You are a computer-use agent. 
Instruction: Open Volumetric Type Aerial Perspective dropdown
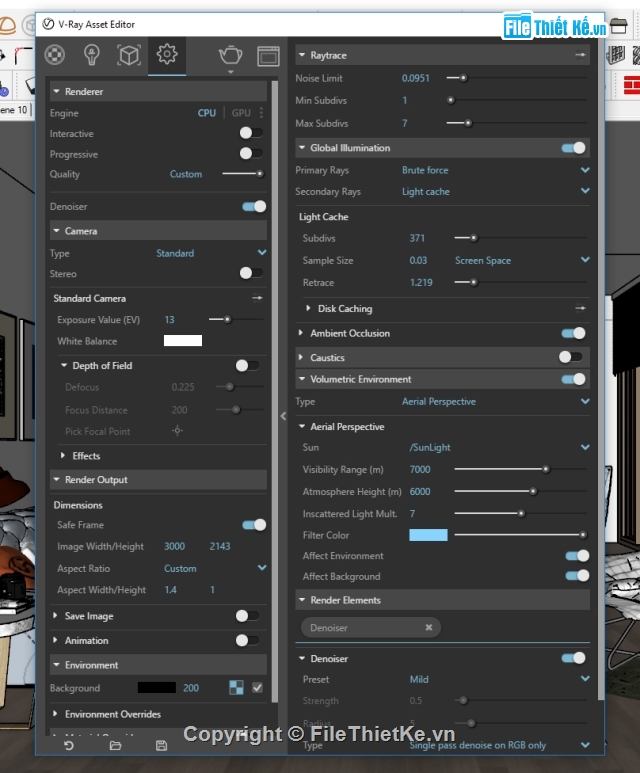point(495,401)
